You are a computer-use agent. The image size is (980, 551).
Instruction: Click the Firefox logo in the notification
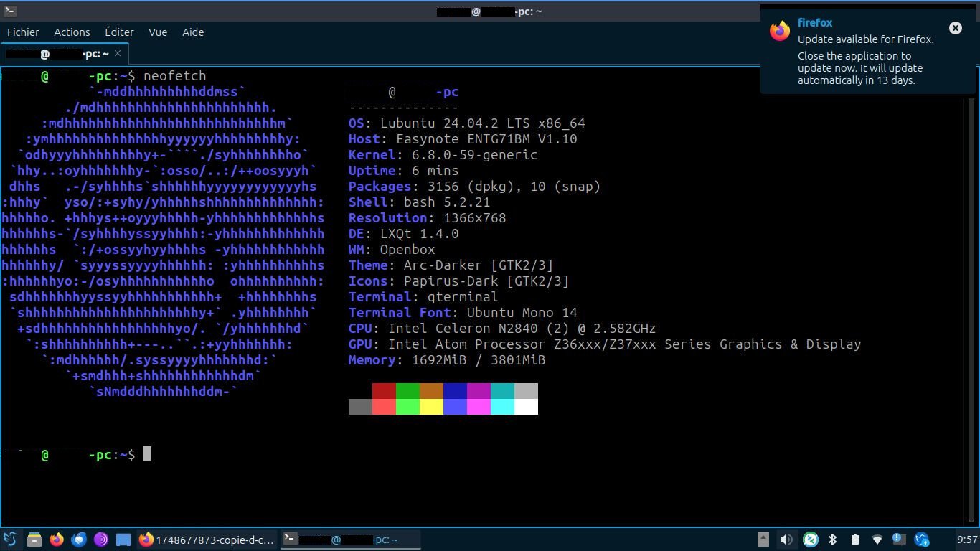(780, 31)
